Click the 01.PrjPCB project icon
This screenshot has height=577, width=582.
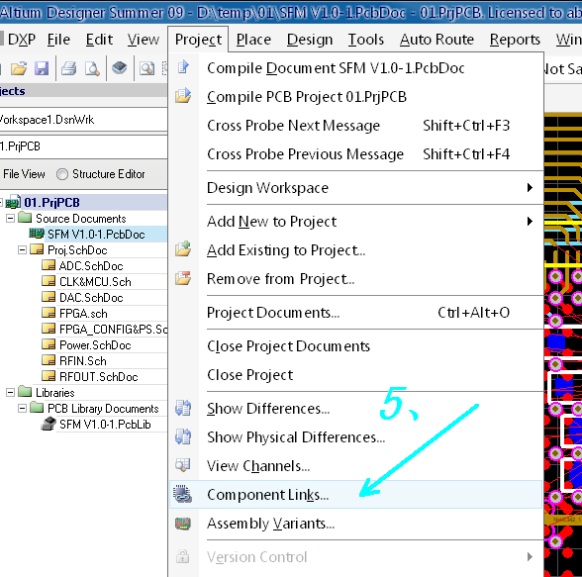coord(13,202)
